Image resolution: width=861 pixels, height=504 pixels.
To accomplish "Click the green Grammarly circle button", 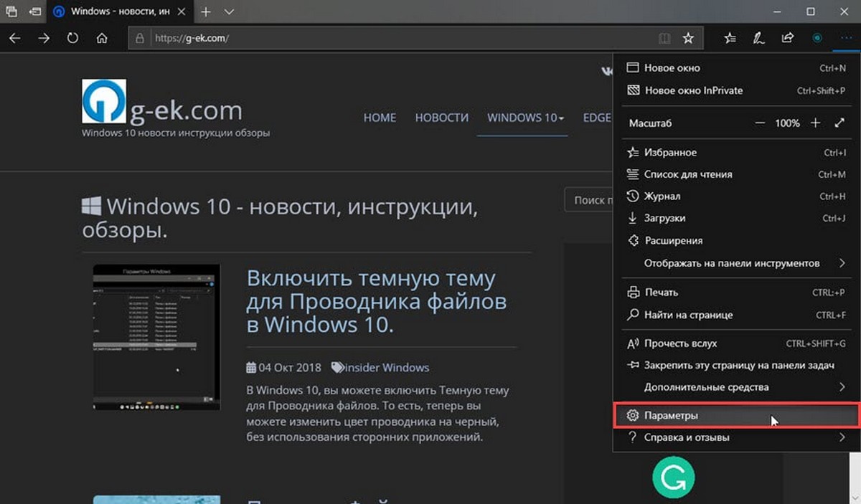I will 674,477.
